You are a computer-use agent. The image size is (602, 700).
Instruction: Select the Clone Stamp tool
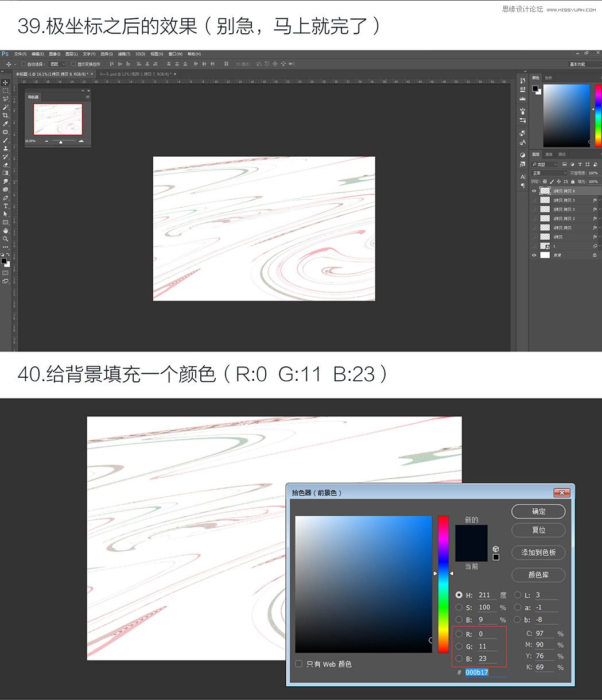pos(6,148)
